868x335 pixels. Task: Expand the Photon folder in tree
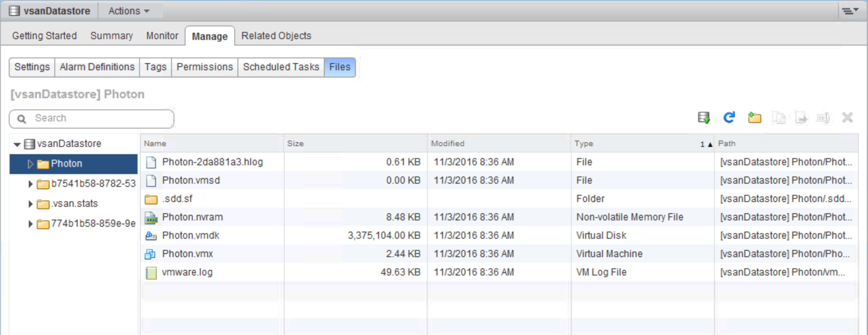point(30,164)
